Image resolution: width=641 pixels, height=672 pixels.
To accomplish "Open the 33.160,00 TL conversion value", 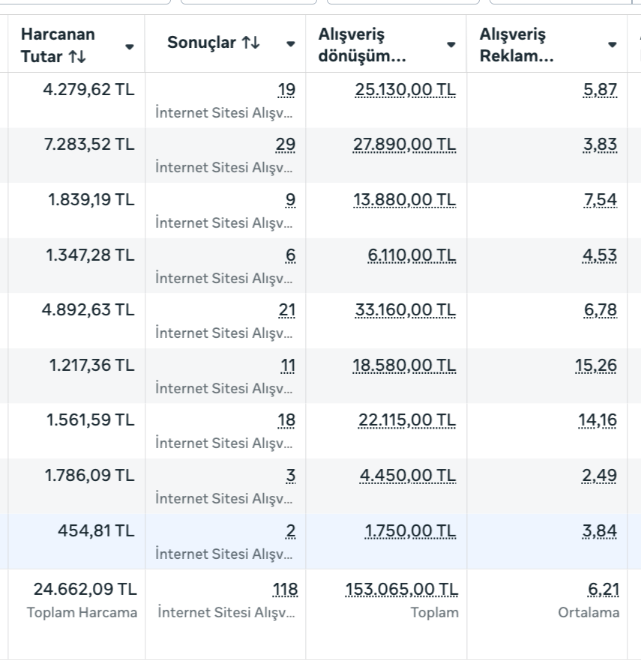I will tap(404, 309).
